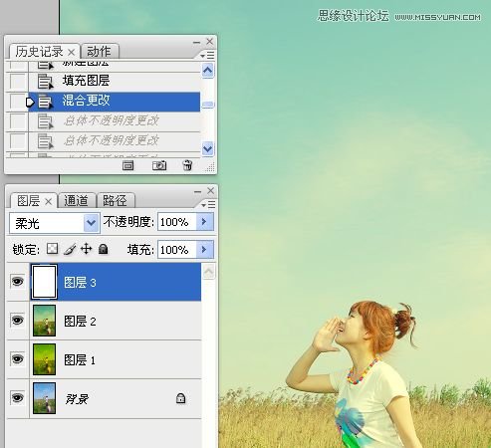Viewport: 491px width, 448px height.
Task: Enable lock position move icon
Action: 87,249
